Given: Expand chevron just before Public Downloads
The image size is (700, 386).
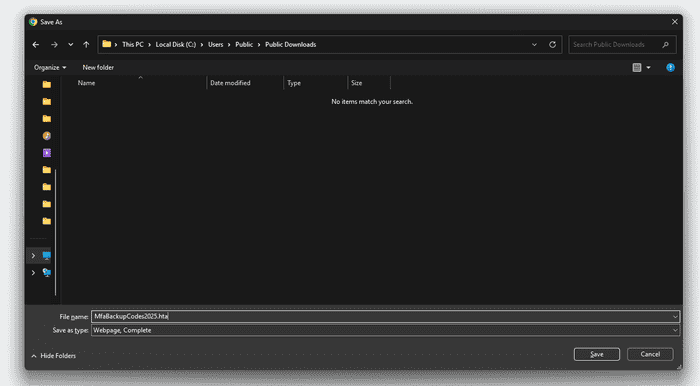Looking at the screenshot, I should [x=259, y=45].
